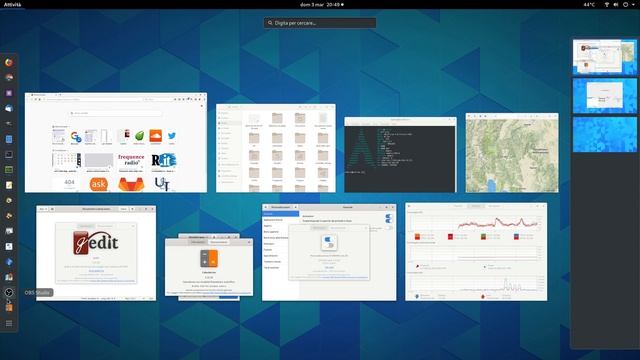Open OBS Studio from the dock

9,292
